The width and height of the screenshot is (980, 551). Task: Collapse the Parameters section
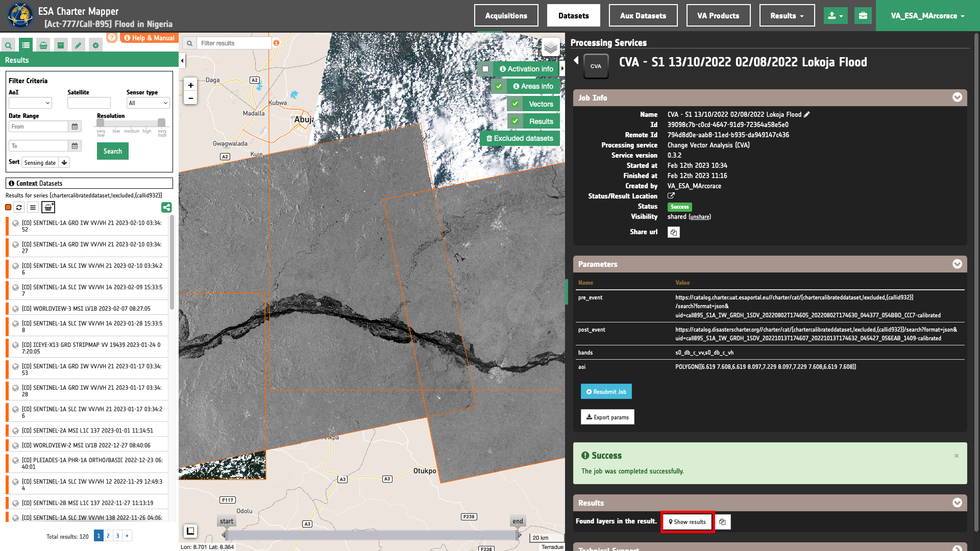[x=957, y=264]
